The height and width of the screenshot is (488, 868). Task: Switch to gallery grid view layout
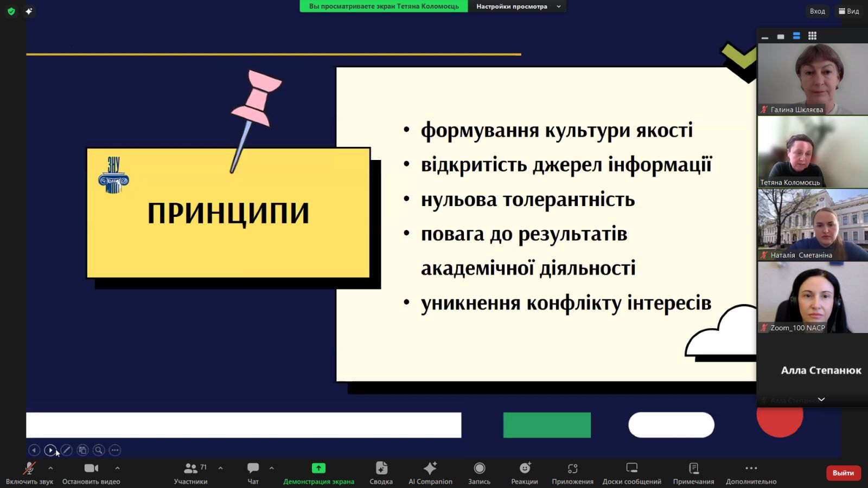[812, 36]
